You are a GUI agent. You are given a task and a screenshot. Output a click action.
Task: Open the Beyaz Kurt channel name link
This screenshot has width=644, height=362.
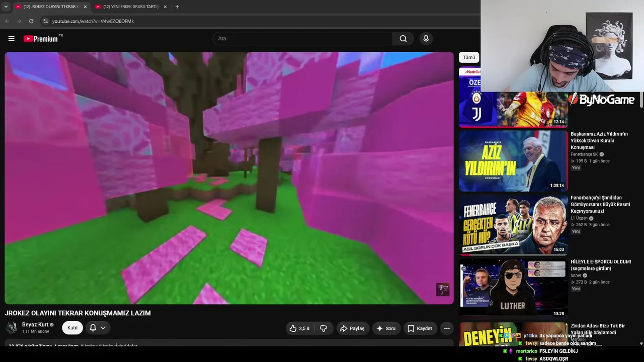(35, 325)
